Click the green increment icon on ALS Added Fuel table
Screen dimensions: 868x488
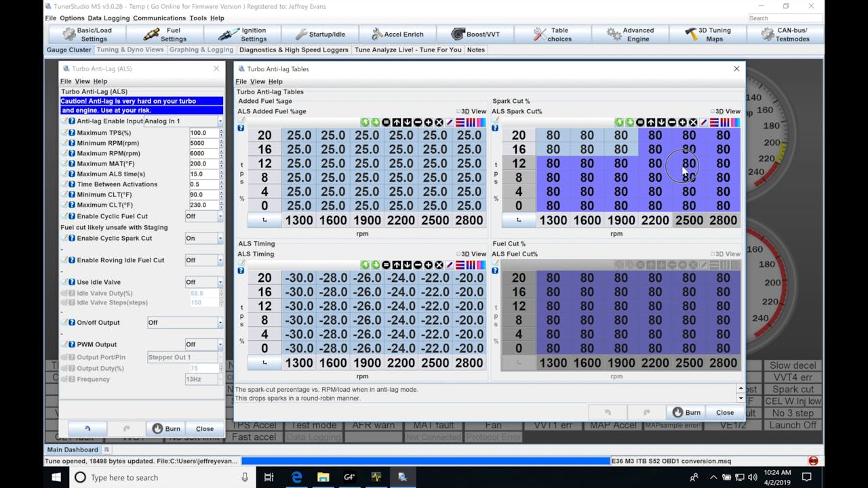click(x=364, y=123)
